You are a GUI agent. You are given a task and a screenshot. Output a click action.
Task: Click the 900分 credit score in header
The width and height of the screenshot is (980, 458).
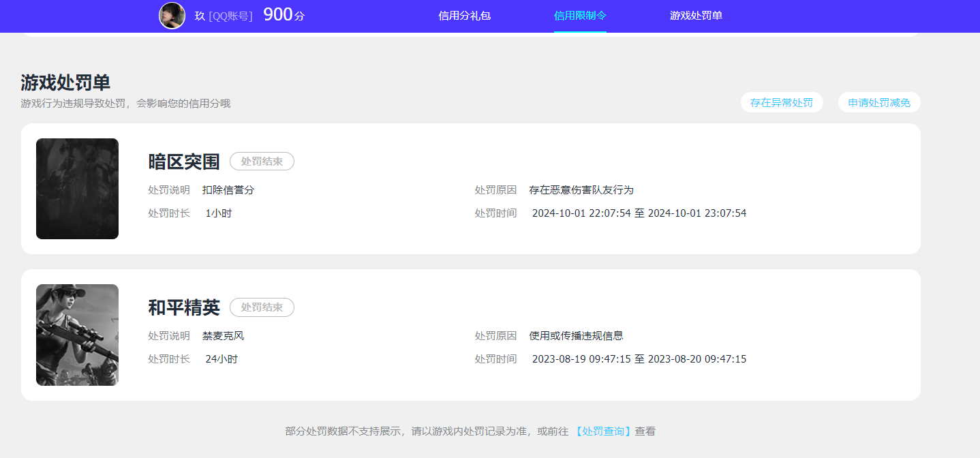(x=284, y=15)
